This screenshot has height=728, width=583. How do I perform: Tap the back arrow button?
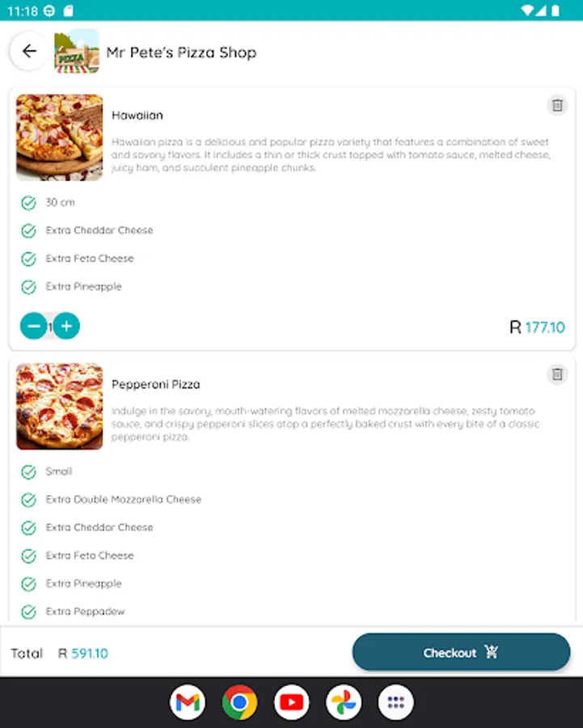(x=29, y=51)
